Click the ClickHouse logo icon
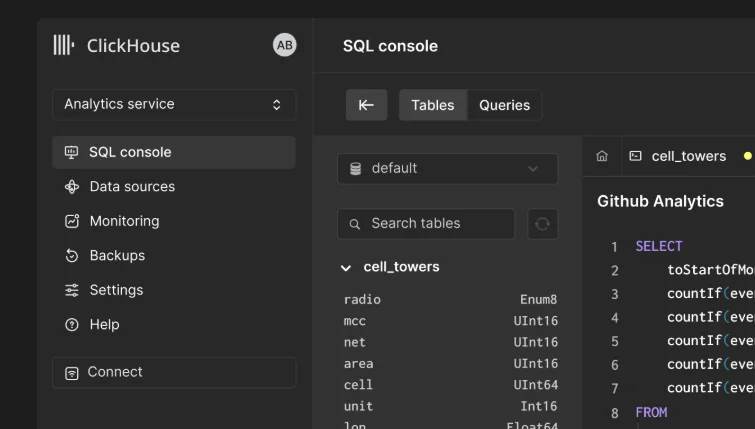The width and height of the screenshot is (755, 429). pos(64,45)
